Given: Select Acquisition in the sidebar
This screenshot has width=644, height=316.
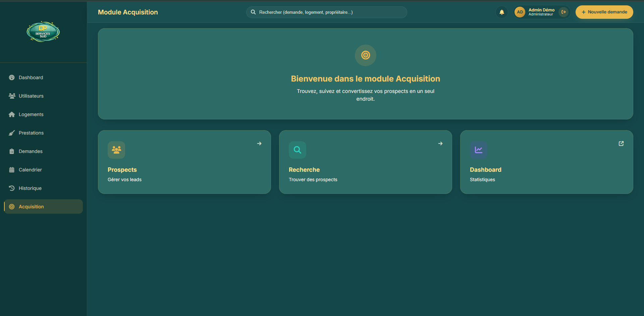Looking at the screenshot, I should (x=43, y=207).
